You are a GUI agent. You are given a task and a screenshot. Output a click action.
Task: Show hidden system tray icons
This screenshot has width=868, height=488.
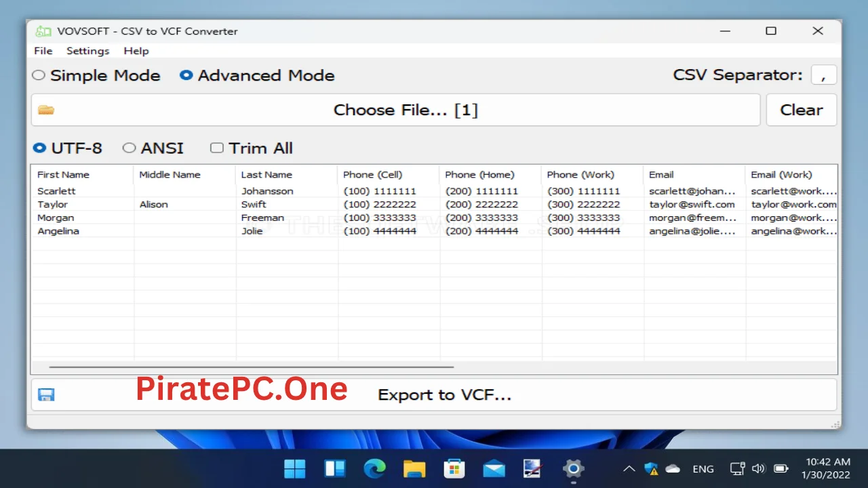click(629, 468)
